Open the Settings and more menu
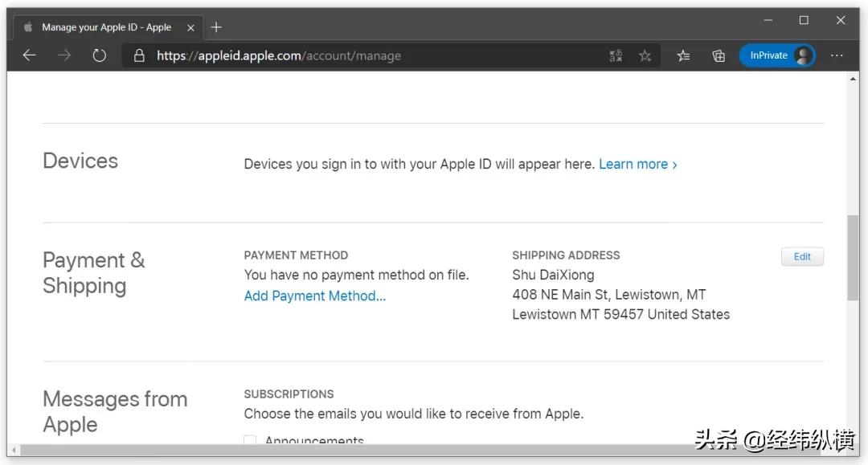 (x=837, y=55)
